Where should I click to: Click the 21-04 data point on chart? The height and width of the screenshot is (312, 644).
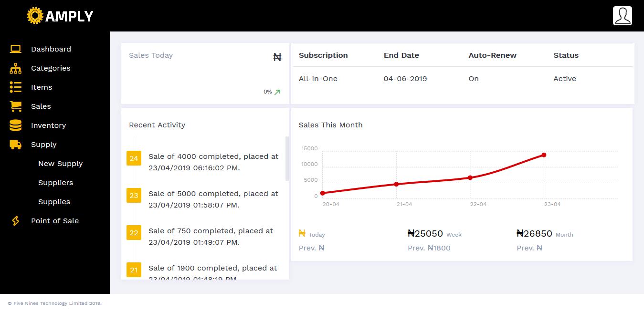396,184
